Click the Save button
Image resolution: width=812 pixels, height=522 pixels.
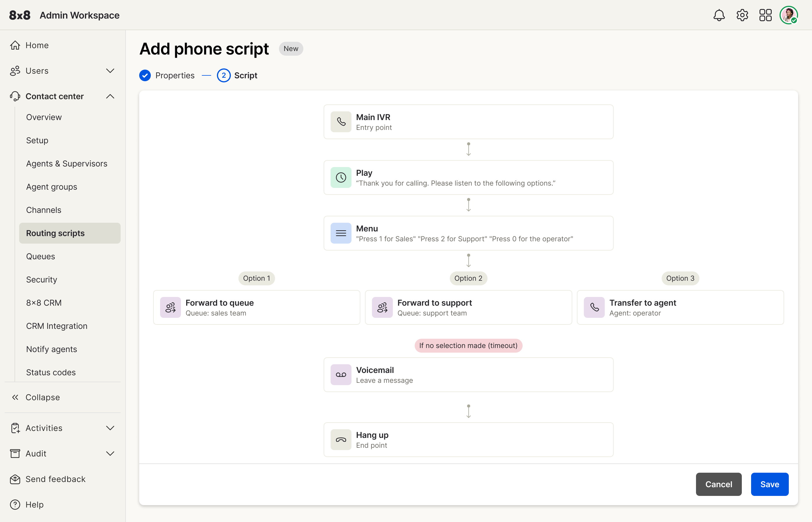click(770, 484)
